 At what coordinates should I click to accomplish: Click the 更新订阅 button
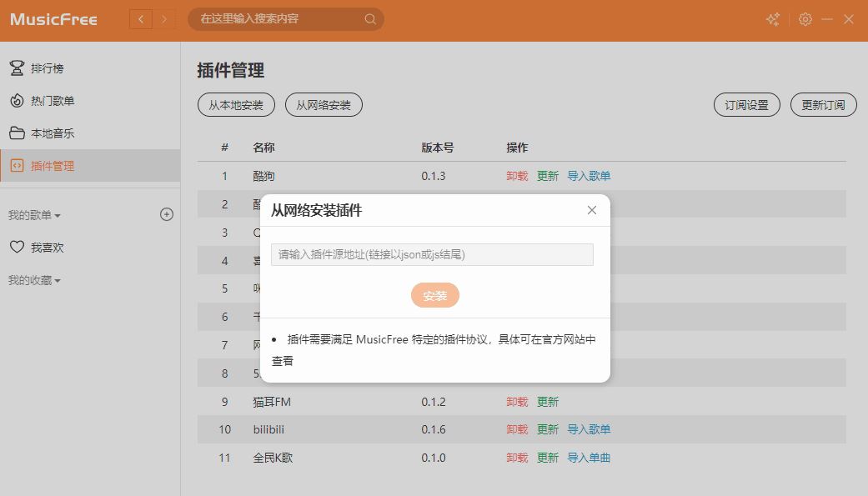pos(823,104)
